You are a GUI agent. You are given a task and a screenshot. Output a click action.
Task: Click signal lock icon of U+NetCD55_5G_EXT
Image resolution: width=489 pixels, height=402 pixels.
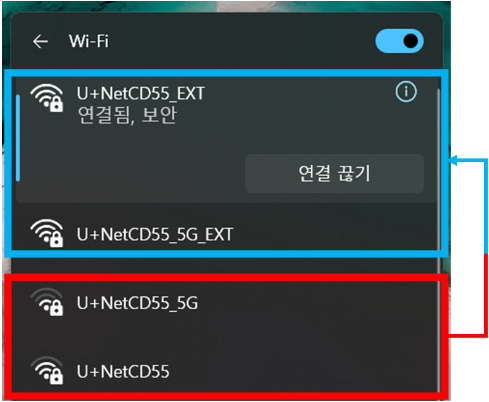47,233
